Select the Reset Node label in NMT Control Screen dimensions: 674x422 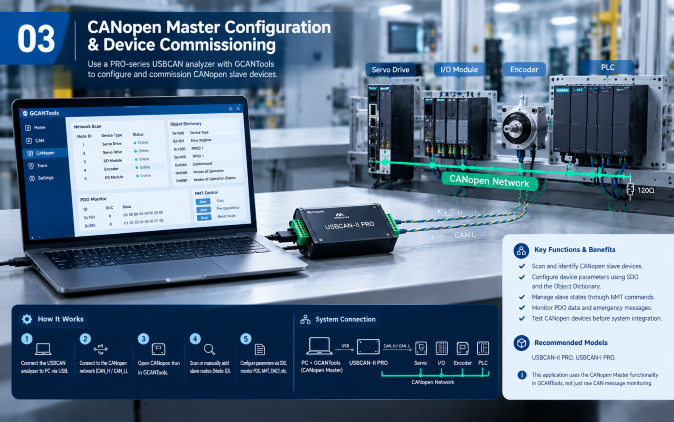click(227, 216)
